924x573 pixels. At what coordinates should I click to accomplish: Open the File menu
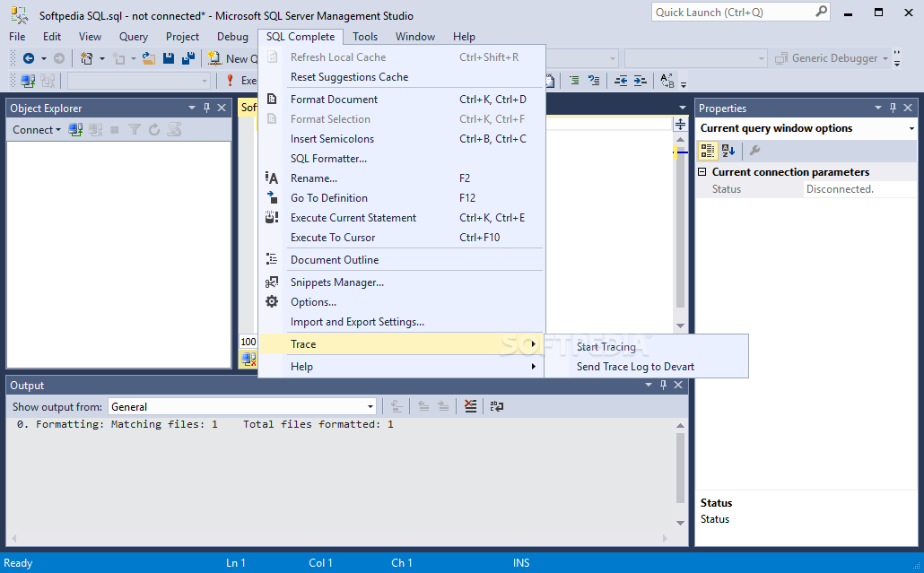tap(17, 37)
